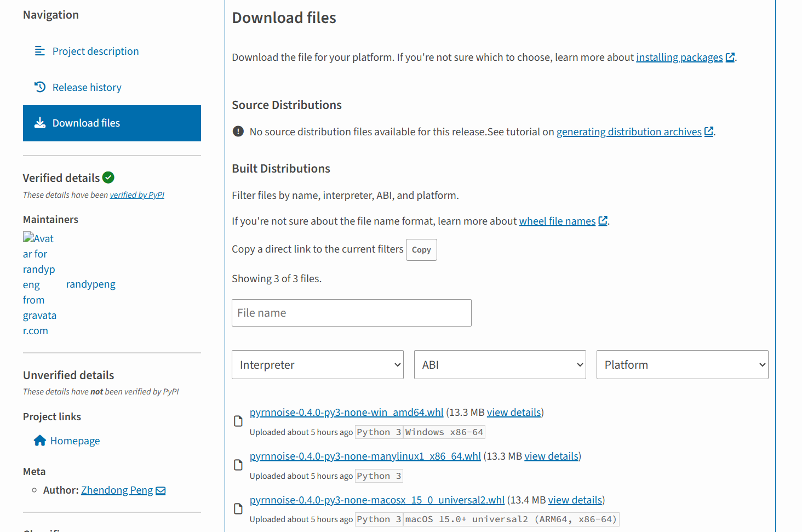Click the Project description lines icon
802x532 pixels.
coord(40,51)
